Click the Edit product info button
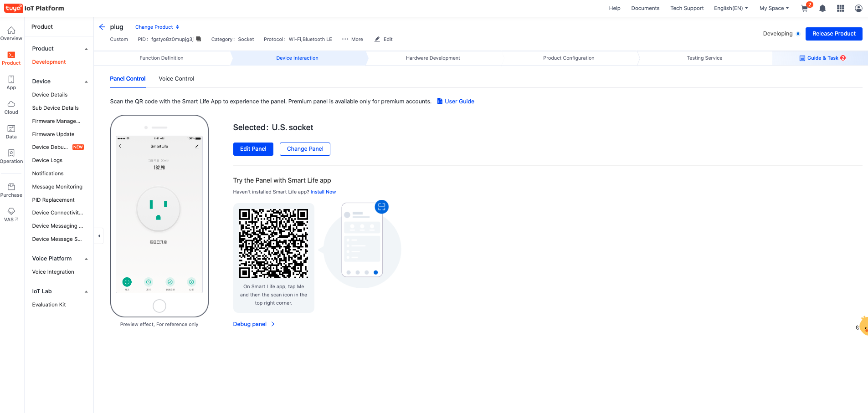The height and width of the screenshot is (413, 868). coord(384,39)
